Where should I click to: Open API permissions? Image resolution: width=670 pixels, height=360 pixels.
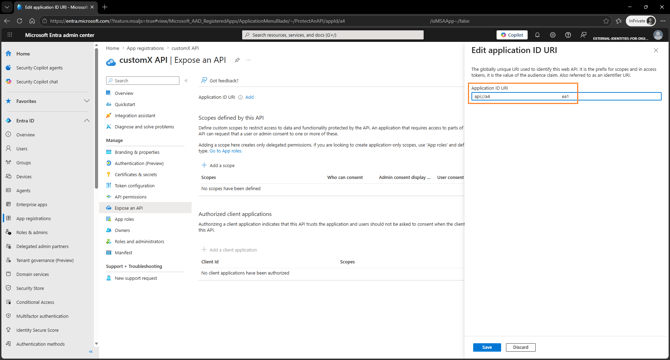[130, 197]
